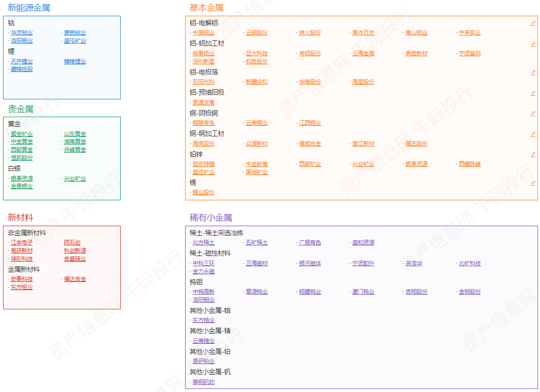
Task: Open the 中国铝业 link
Action: 203,33
